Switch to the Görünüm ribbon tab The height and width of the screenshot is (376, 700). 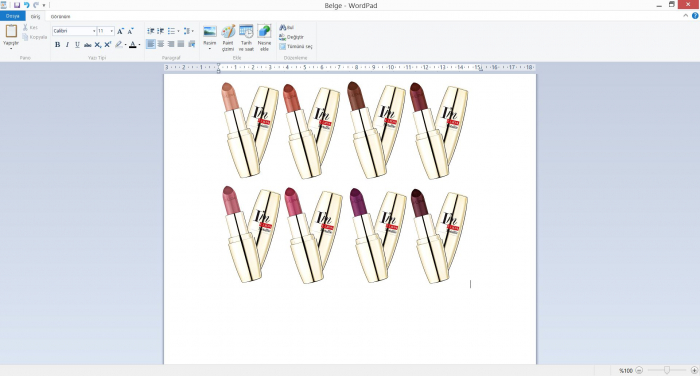pos(60,16)
